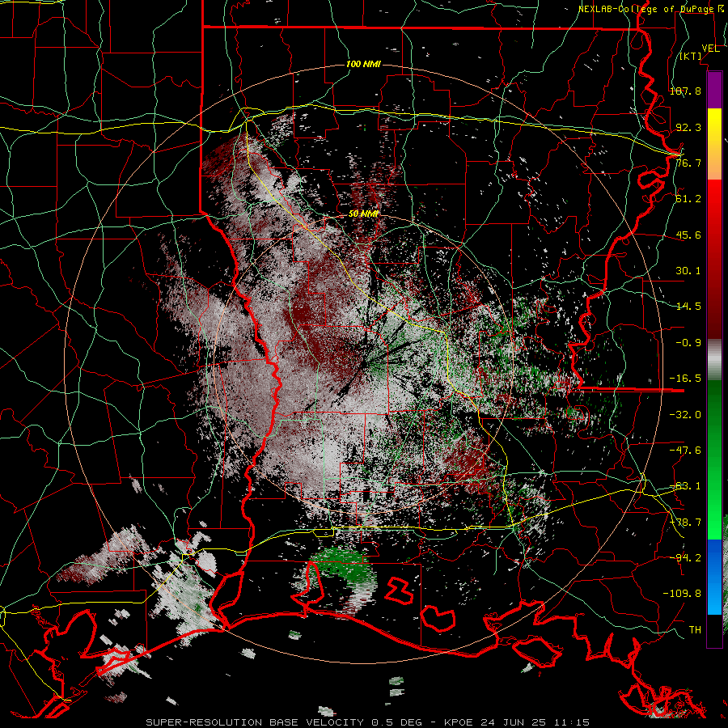Click the TH label under the scale

(695, 629)
